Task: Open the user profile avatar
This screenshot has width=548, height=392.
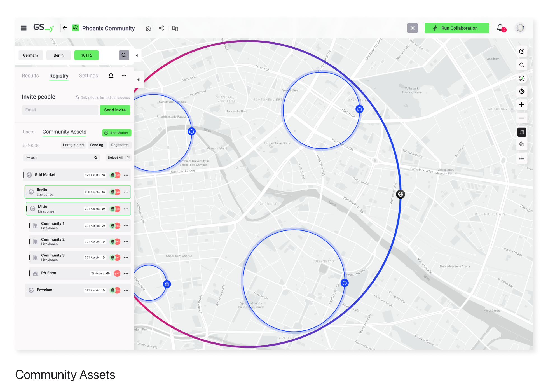Action: (x=520, y=28)
